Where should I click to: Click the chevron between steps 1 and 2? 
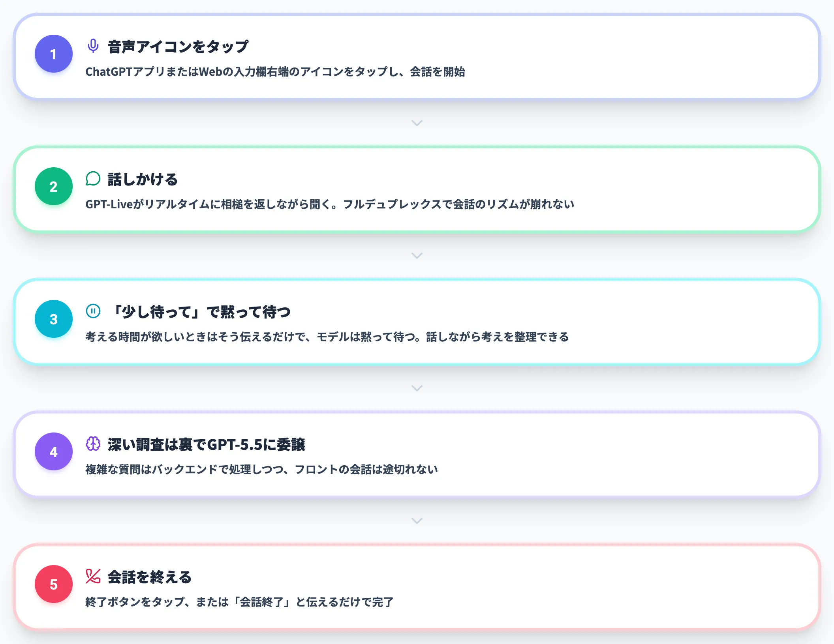coord(417,123)
